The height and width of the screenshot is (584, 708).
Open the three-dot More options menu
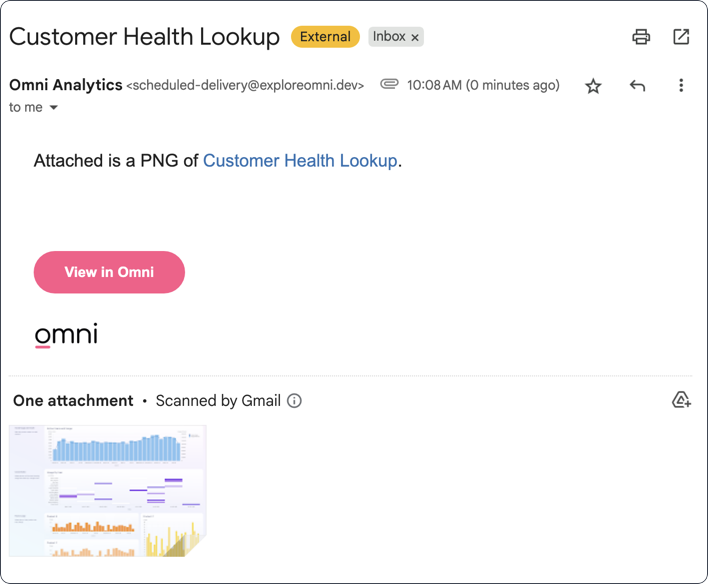pos(681,86)
